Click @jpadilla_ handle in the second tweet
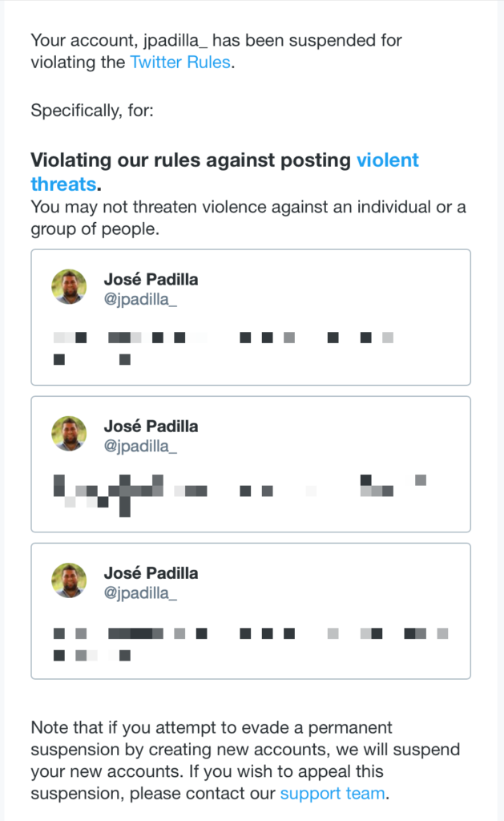504x821 pixels. click(x=140, y=446)
